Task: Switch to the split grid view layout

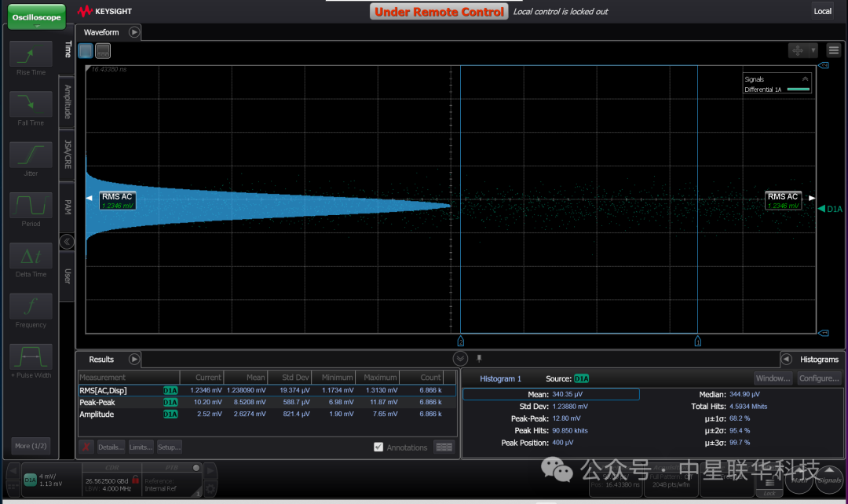Action: tap(103, 51)
